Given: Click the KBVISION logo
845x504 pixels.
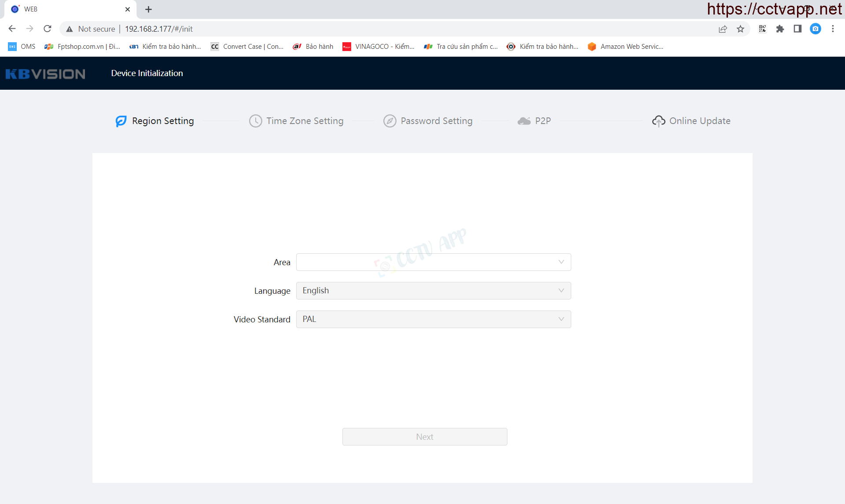Looking at the screenshot, I should tap(45, 73).
